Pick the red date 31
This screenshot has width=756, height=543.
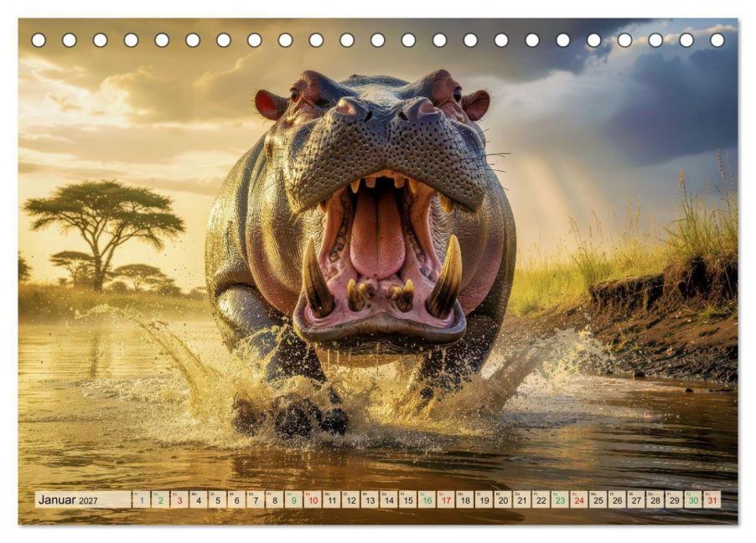[x=712, y=499]
